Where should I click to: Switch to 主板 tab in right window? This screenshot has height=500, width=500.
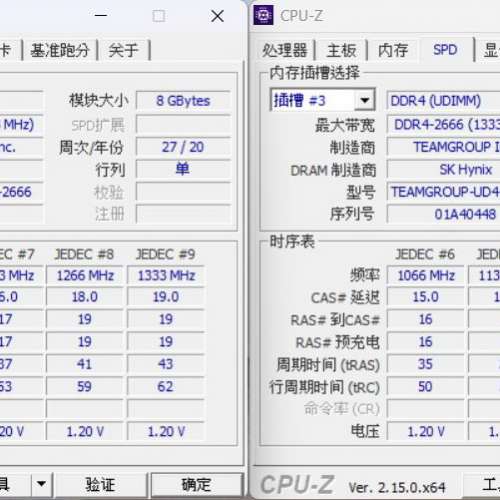341,50
